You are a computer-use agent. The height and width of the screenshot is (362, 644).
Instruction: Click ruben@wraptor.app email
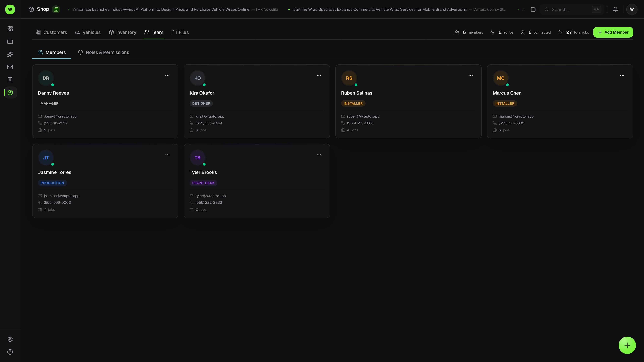[363, 116]
